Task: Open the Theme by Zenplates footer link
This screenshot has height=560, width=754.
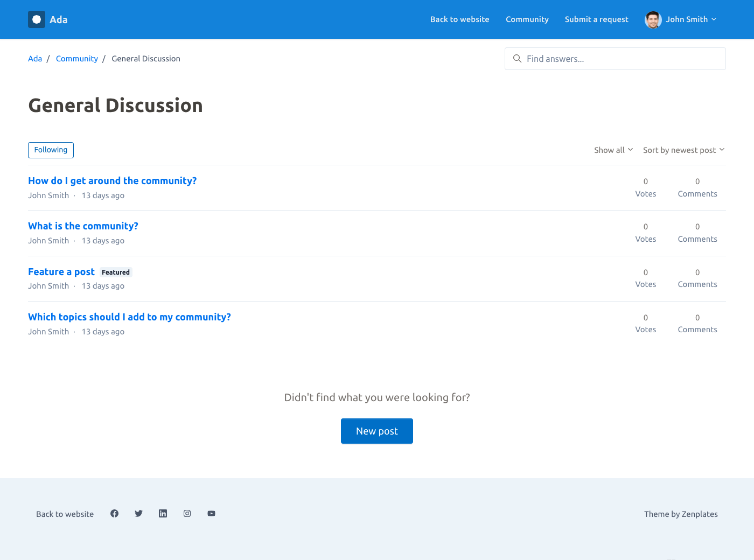Action: [x=680, y=514]
